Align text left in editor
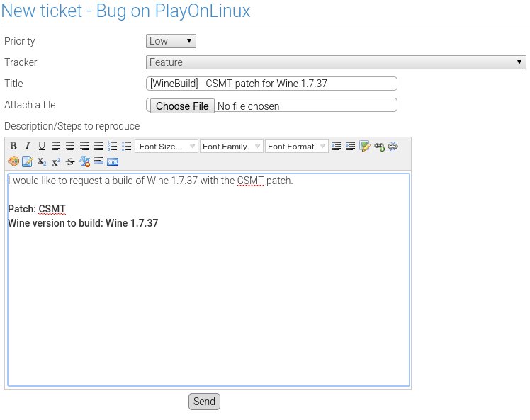This screenshot has width=530, height=420. [56, 146]
